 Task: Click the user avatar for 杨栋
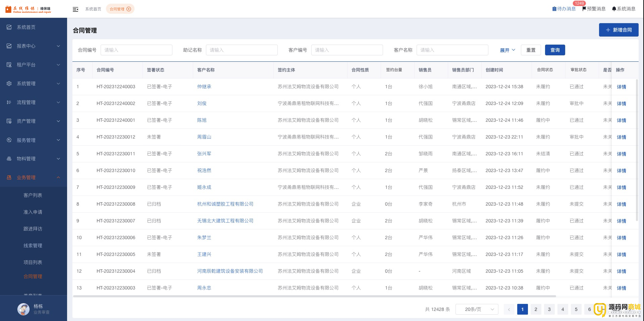coord(23,309)
